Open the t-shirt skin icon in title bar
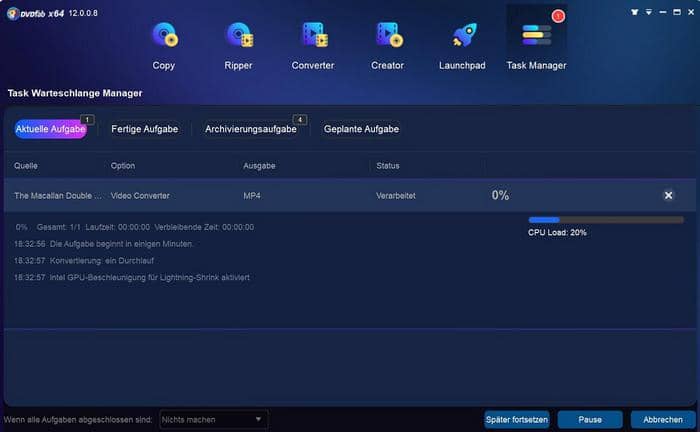The width and height of the screenshot is (700, 432). pyautogui.click(x=634, y=12)
